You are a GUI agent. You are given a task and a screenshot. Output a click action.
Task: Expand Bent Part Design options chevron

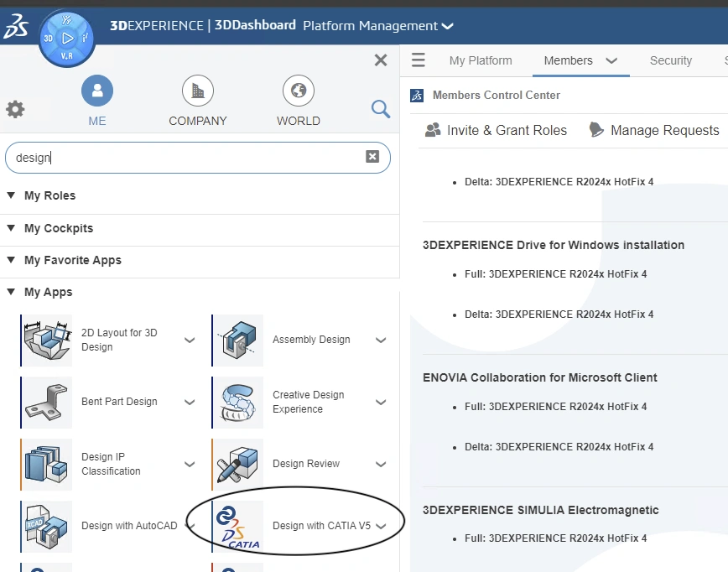[x=190, y=402]
